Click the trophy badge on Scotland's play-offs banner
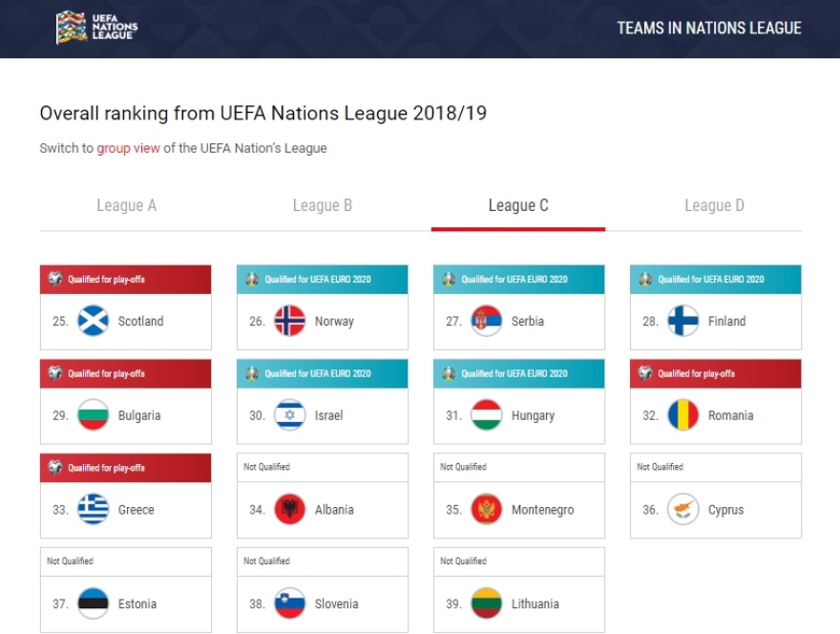The image size is (840, 634). [x=55, y=279]
